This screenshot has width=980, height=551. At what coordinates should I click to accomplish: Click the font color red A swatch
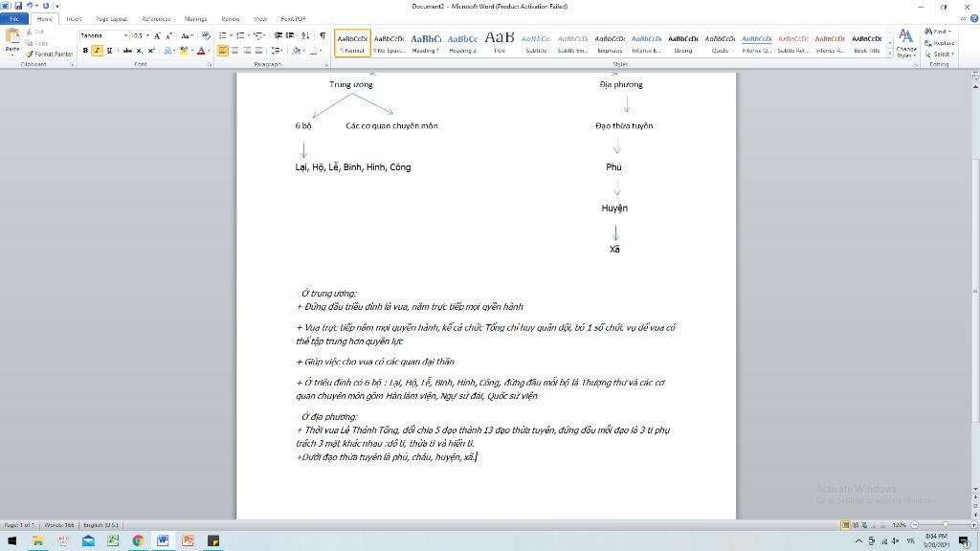[201, 51]
